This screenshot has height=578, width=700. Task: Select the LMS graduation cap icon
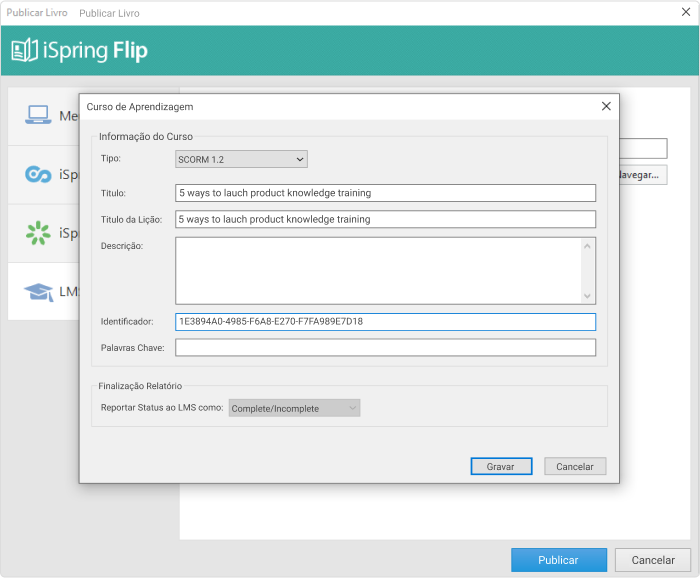tap(38, 291)
